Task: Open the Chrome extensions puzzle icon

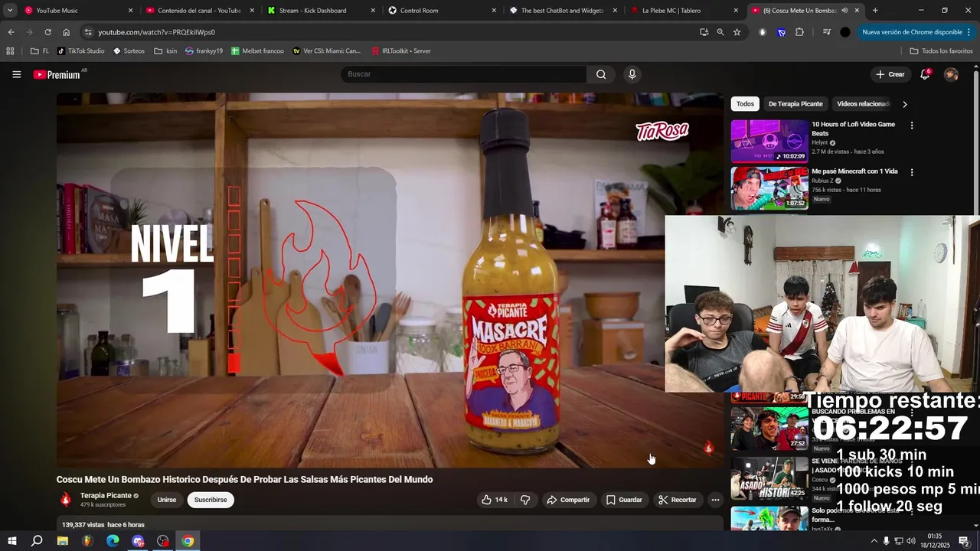Action: click(x=799, y=32)
